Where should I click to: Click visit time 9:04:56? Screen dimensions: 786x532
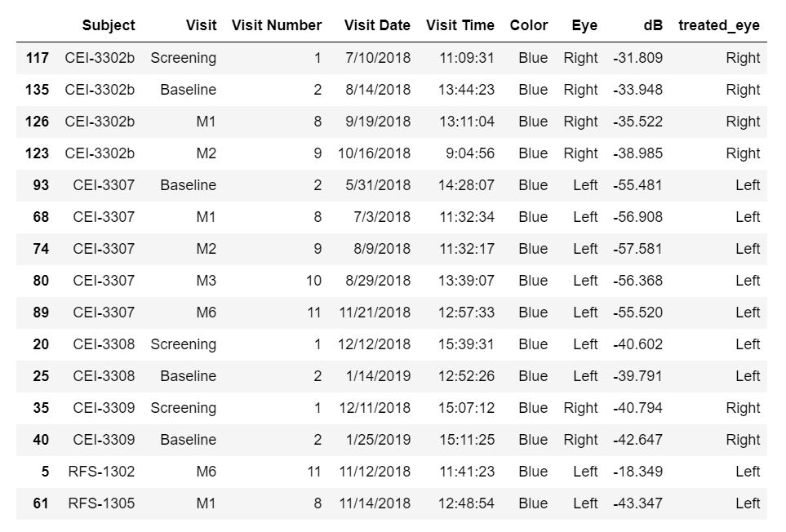470,153
